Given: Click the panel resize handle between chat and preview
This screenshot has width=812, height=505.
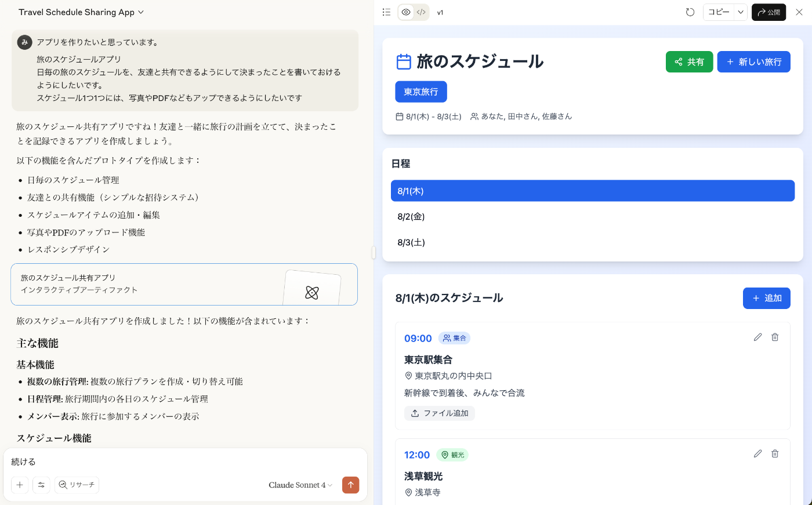Looking at the screenshot, I should click(x=374, y=252).
